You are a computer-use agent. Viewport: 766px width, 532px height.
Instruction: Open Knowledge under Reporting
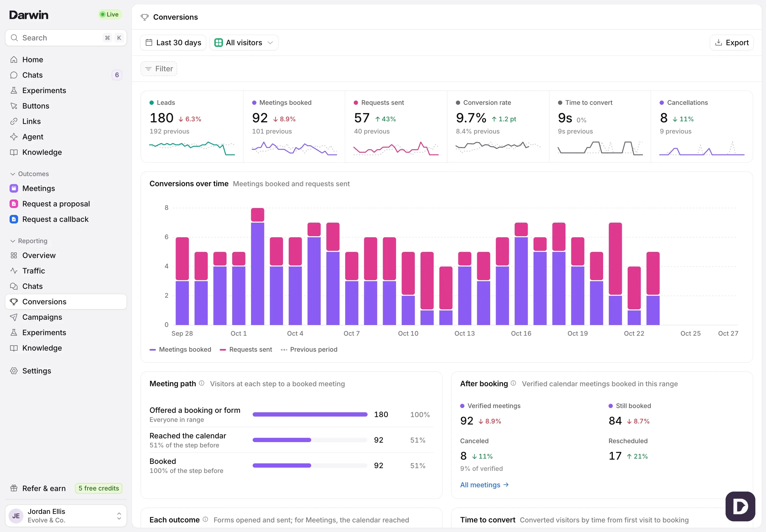(66, 348)
